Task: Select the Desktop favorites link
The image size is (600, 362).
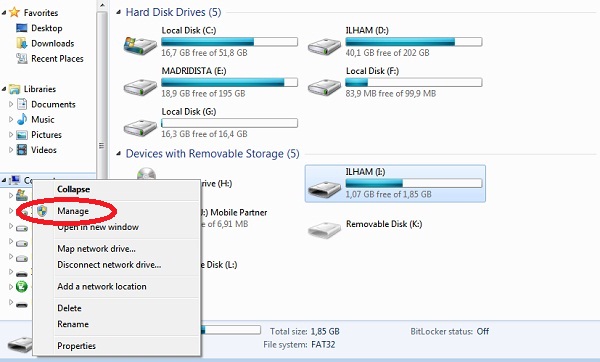Action: [x=47, y=28]
